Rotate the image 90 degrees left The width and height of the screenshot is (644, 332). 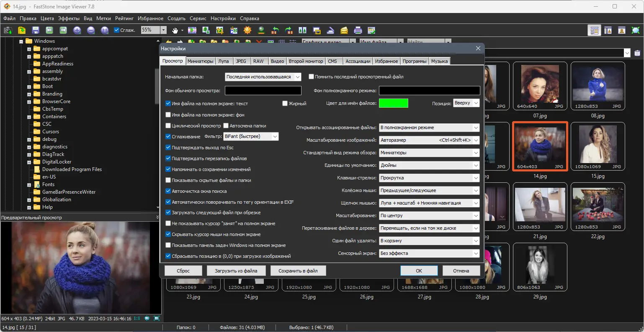(274, 30)
